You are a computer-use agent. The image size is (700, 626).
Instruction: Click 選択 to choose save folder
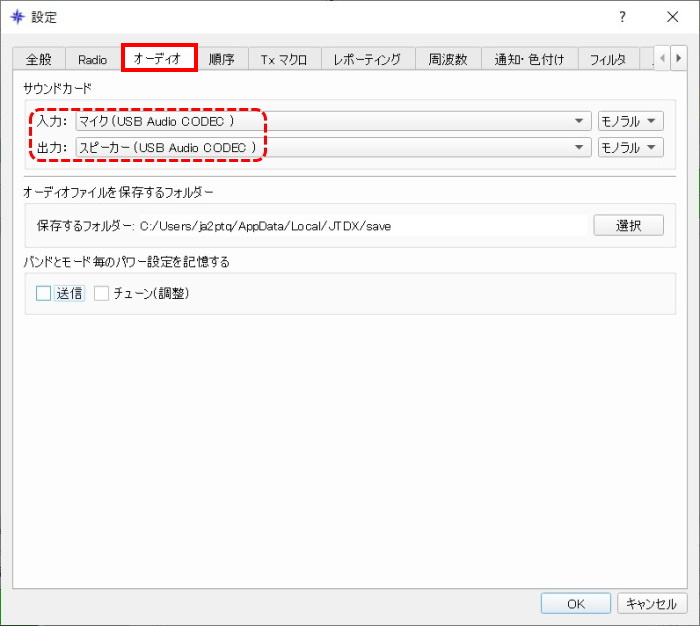coord(628,225)
